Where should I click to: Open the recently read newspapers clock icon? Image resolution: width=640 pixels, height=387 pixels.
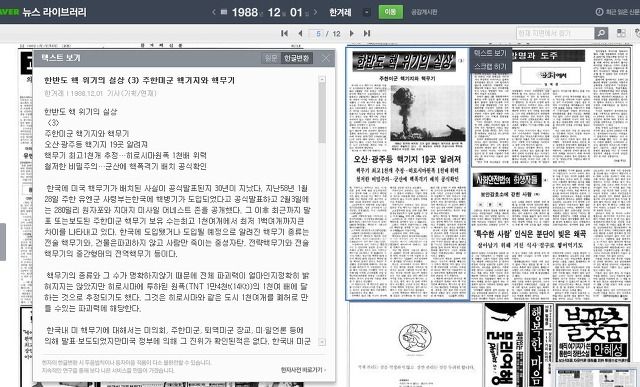tap(599, 12)
